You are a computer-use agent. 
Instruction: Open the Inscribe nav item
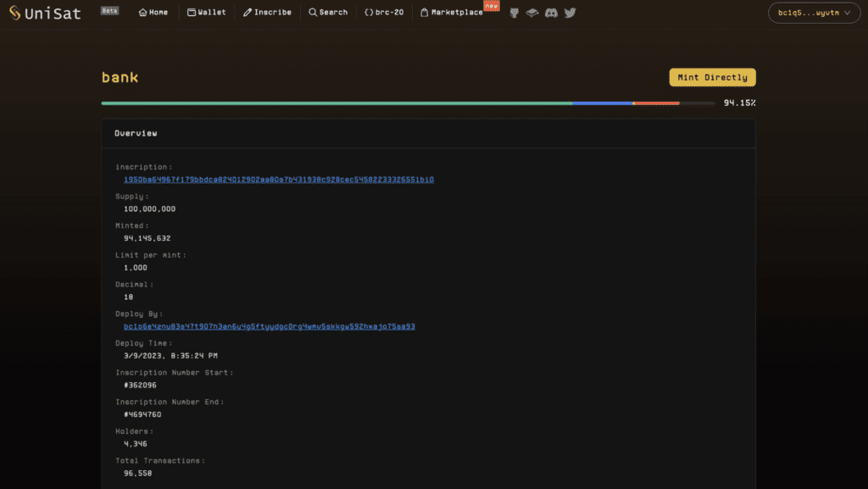tap(267, 12)
